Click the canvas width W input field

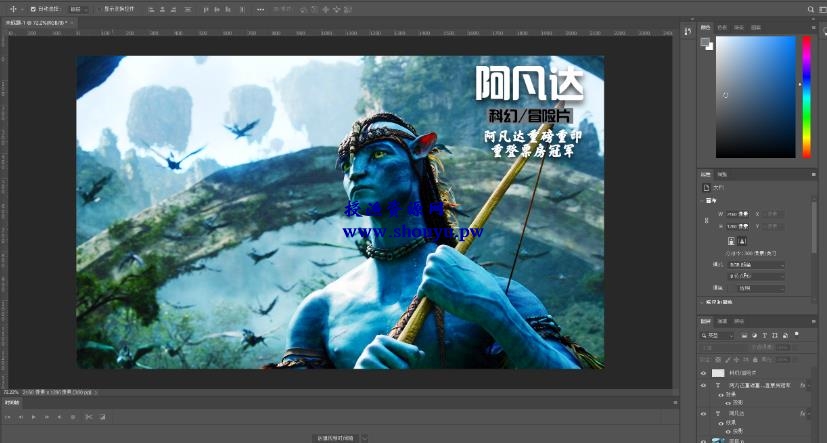pos(738,214)
